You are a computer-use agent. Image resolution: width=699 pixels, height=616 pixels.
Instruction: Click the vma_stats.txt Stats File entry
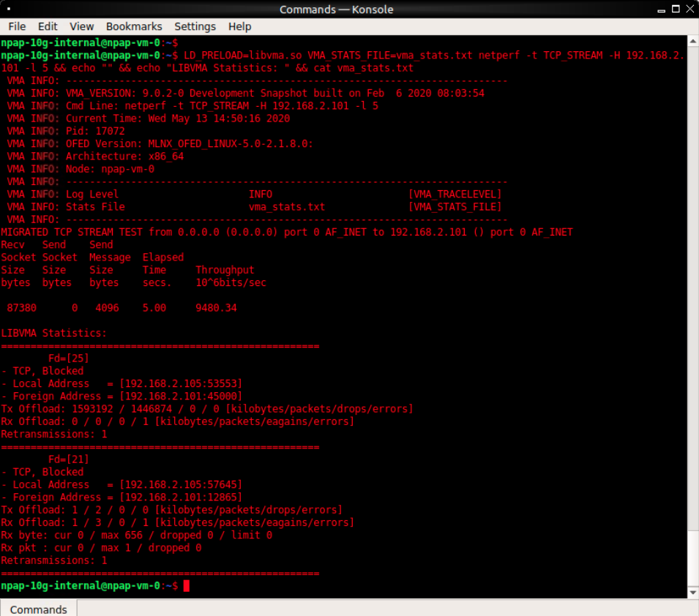click(x=286, y=207)
